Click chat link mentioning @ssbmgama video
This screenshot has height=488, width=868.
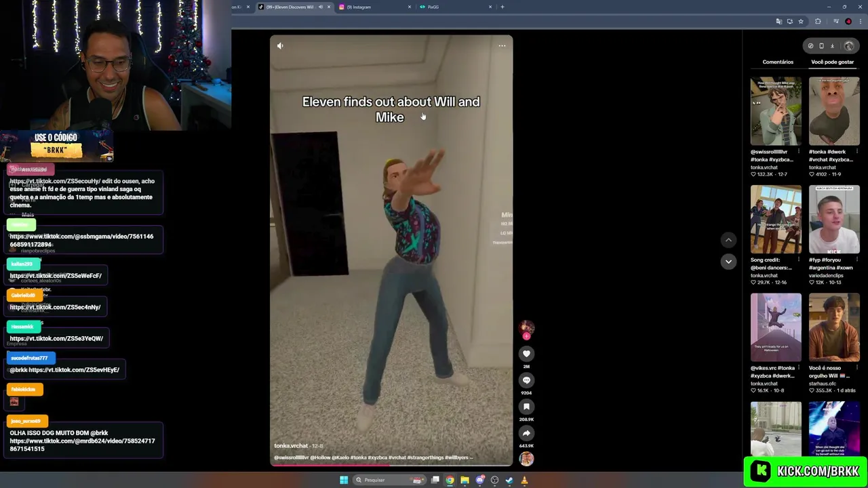pyautogui.click(x=81, y=240)
